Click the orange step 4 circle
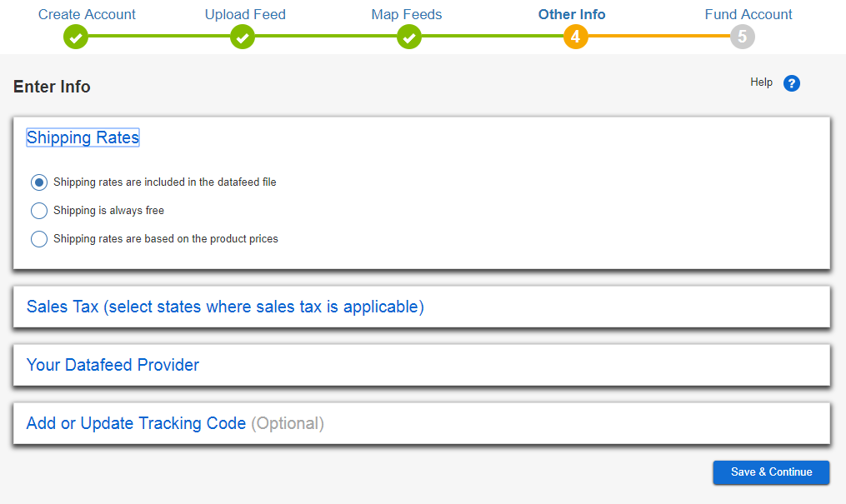The image size is (846, 504). (576, 37)
